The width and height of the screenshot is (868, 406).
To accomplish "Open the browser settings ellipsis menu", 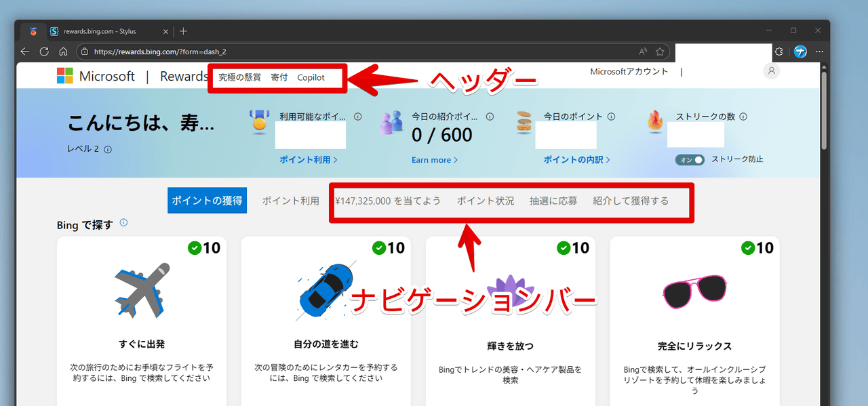I will [x=820, y=52].
